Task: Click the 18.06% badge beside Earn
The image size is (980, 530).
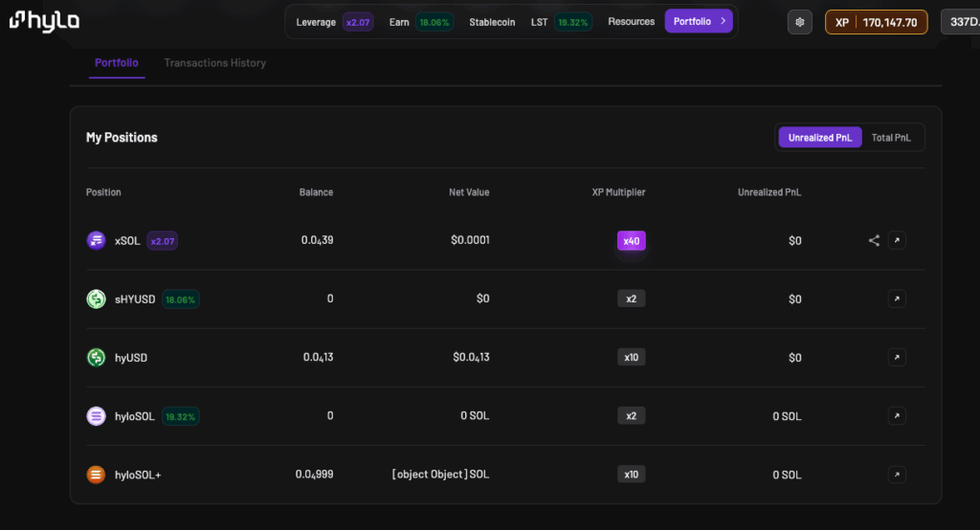Action: coord(434,22)
